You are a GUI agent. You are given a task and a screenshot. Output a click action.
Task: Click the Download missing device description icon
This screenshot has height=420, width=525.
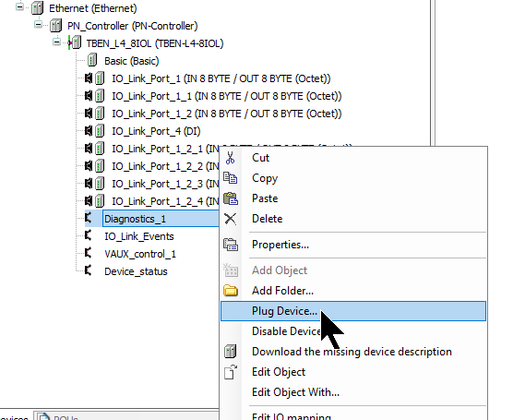click(x=231, y=352)
